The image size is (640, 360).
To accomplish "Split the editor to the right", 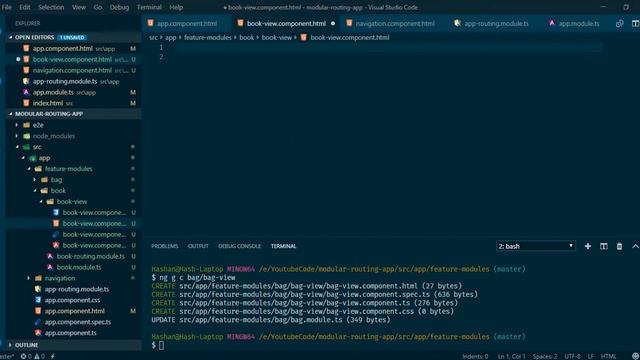I will (x=635, y=24).
